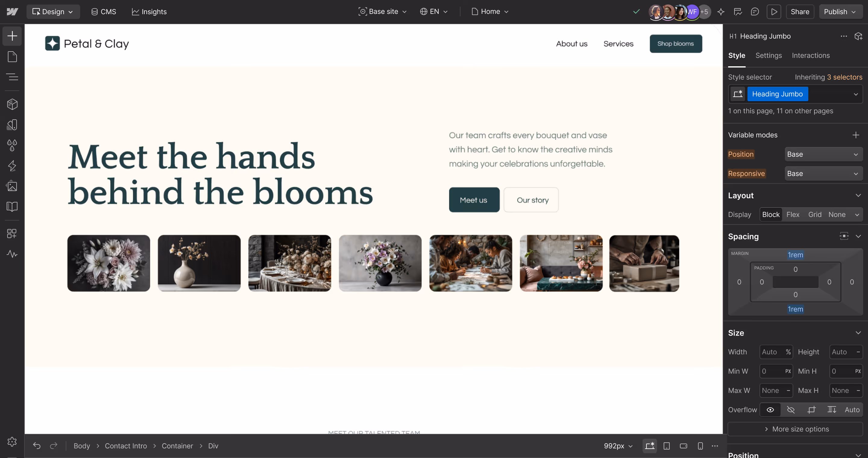This screenshot has width=868, height=458.
Task: Open the spacing options icon
Action: pyautogui.click(x=844, y=237)
